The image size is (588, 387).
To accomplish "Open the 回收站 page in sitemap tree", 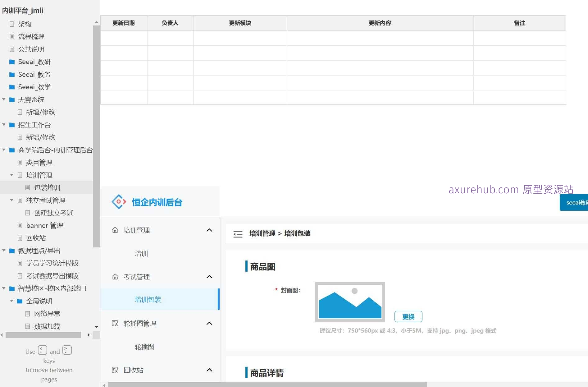I will [36, 238].
